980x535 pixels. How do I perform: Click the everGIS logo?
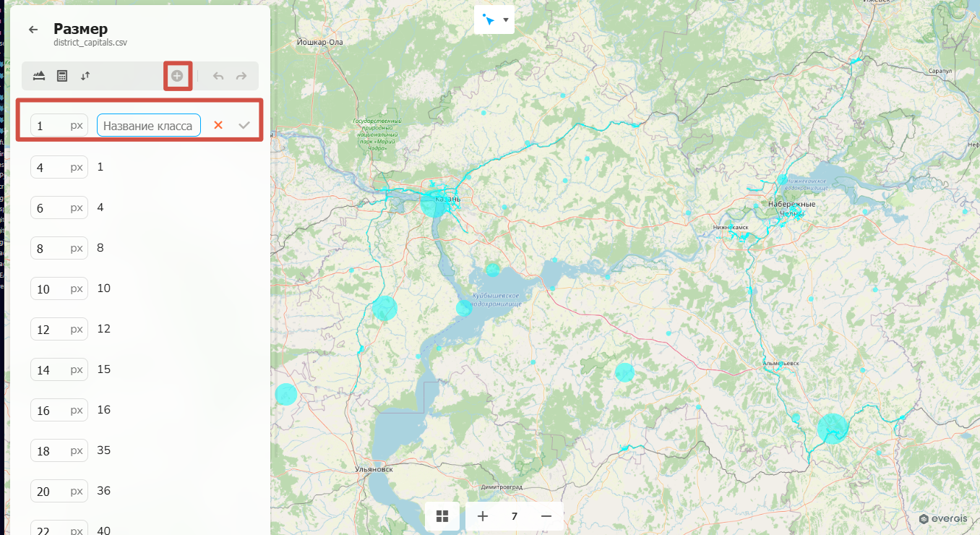(943, 518)
